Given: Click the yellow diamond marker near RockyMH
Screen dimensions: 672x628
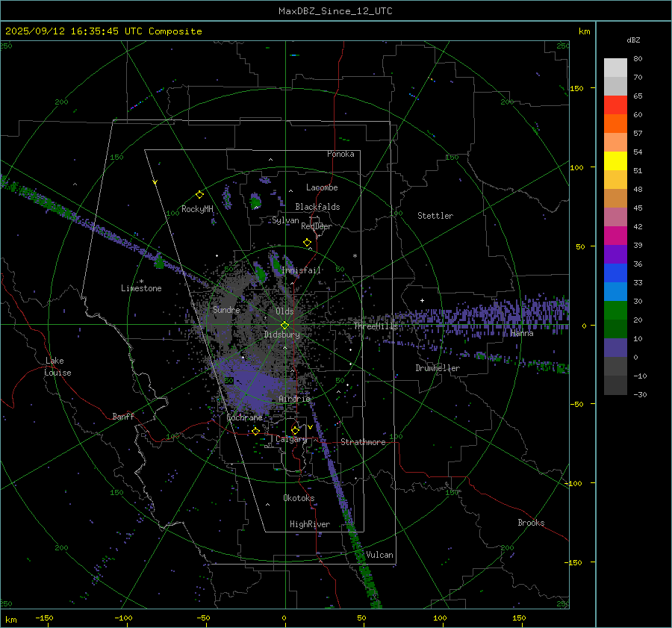Looking at the screenshot, I should [199, 195].
